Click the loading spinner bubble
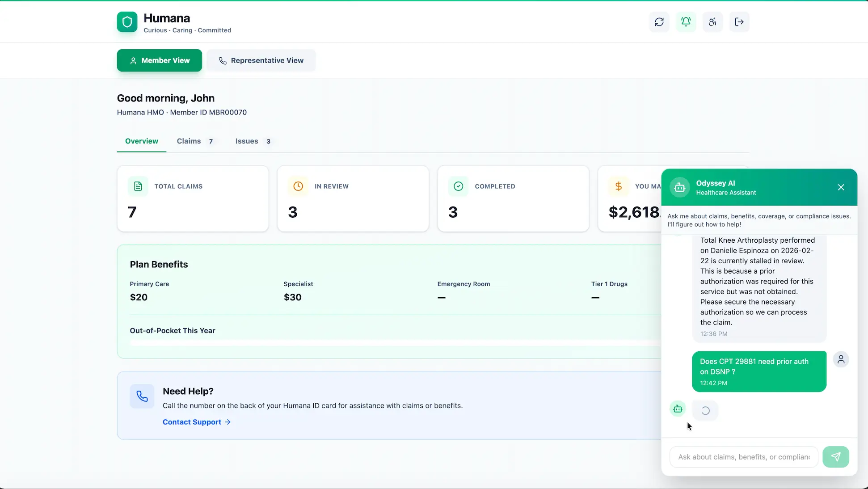 (x=705, y=411)
